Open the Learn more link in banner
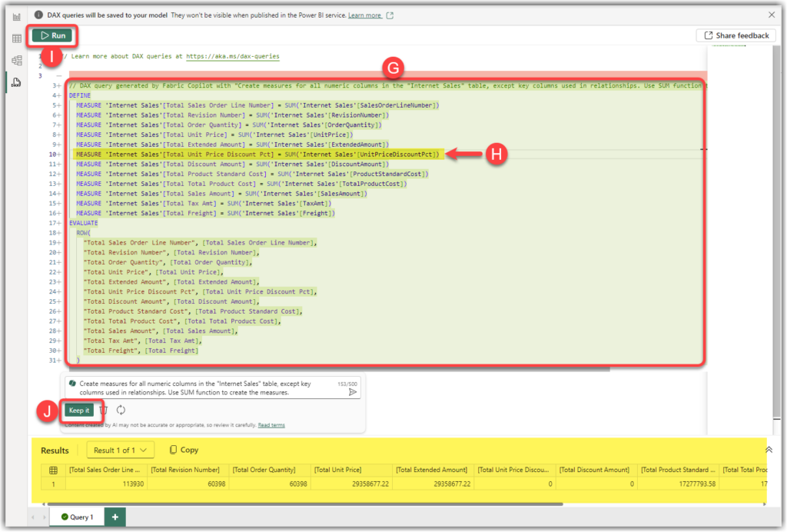Image resolution: width=787 pixels, height=532 pixels. point(365,15)
